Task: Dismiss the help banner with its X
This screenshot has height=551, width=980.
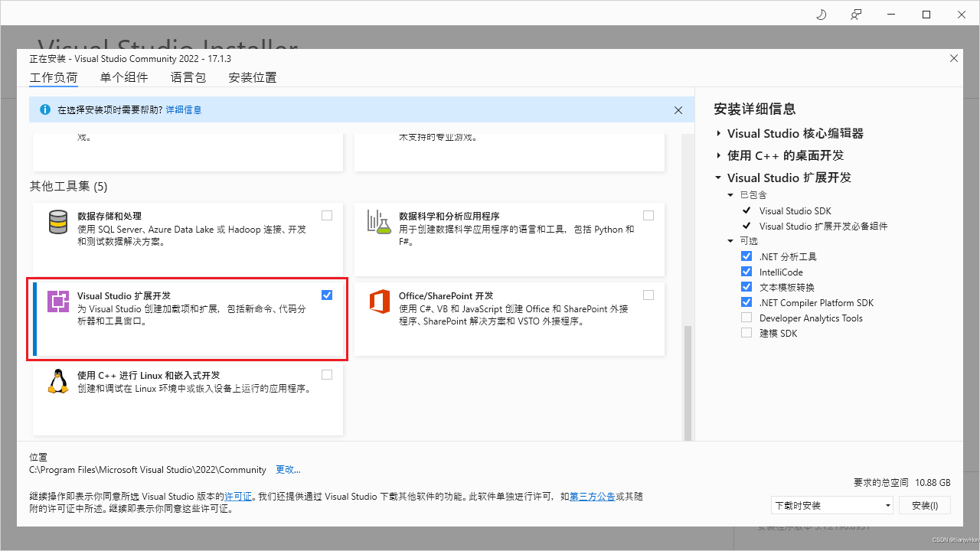Action: tap(678, 110)
